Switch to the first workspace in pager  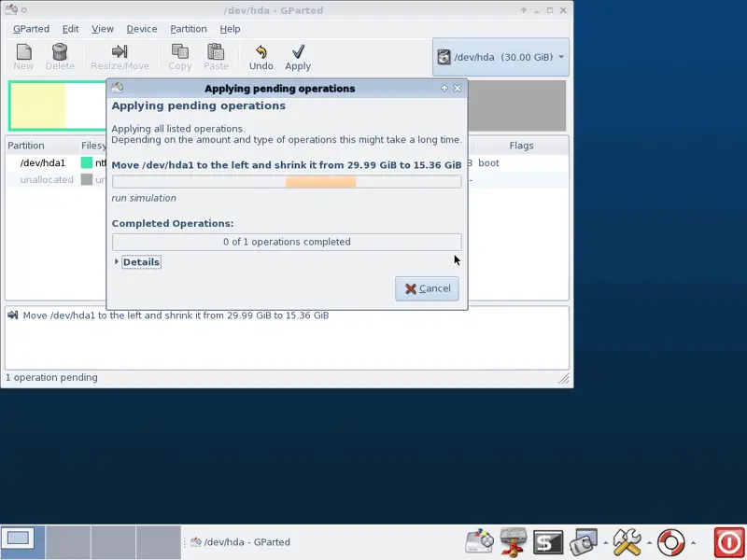tap(22, 542)
